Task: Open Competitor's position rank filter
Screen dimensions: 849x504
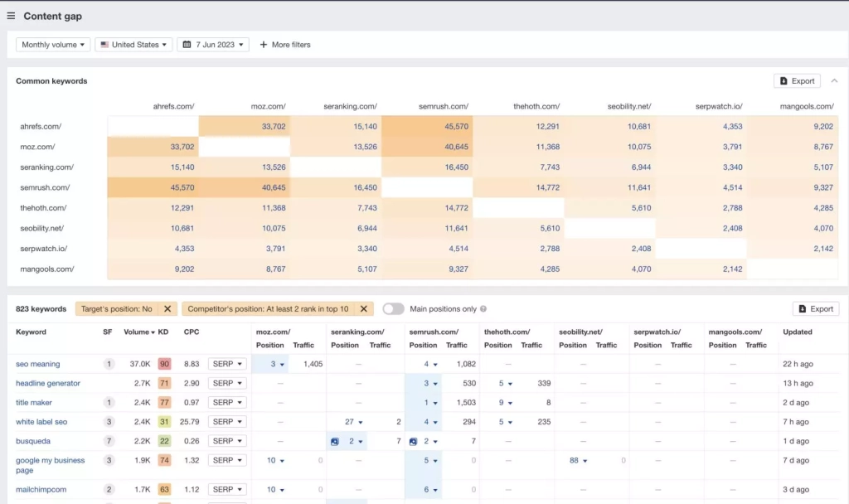Action: tap(268, 308)
